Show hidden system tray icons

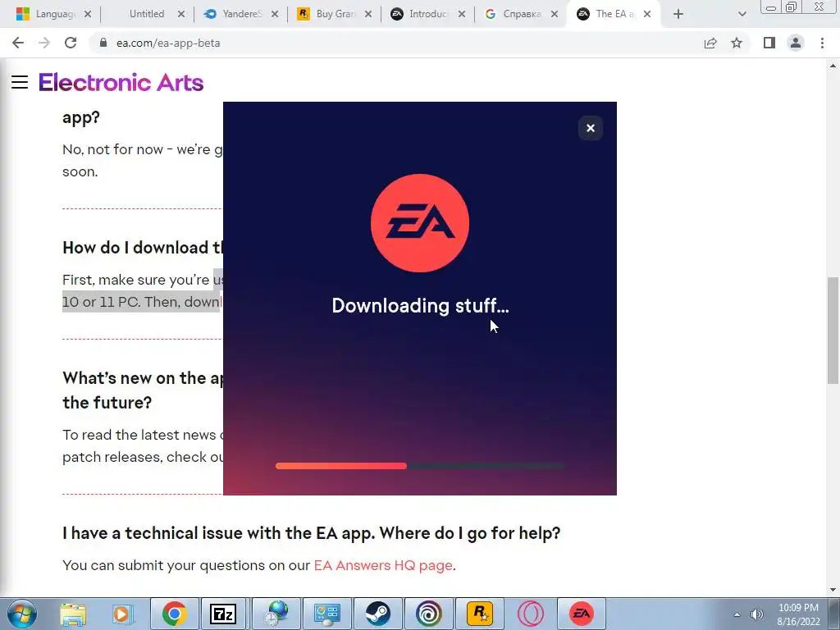pos(737,614)
